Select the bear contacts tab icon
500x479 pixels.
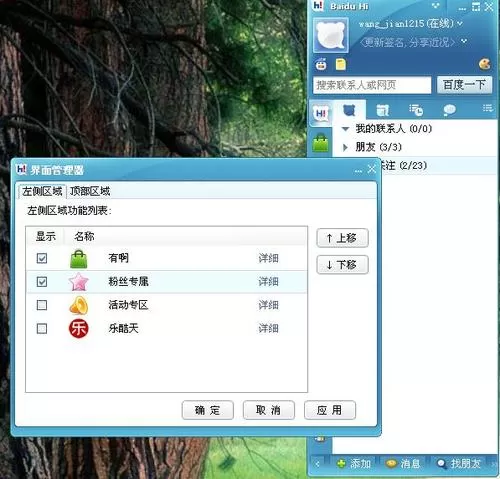point(349,110)
